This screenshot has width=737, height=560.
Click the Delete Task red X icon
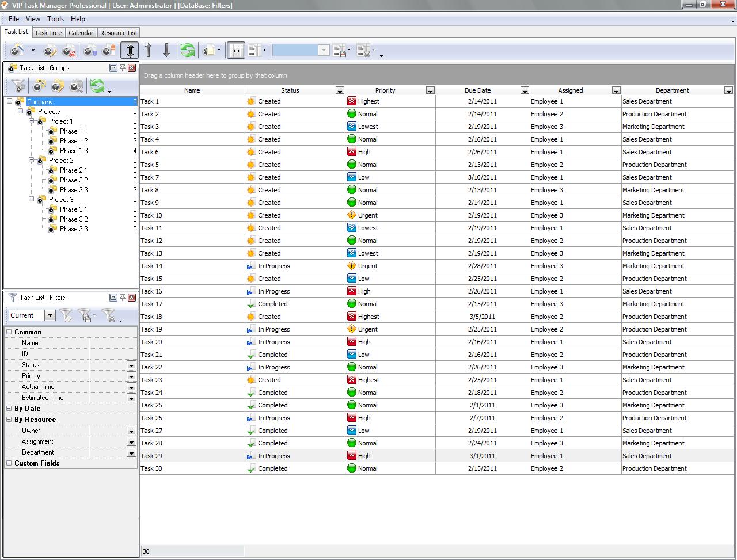69,51
